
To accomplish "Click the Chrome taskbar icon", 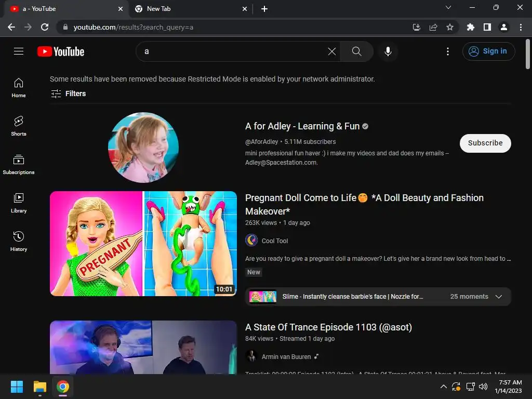I will point(63,387).
